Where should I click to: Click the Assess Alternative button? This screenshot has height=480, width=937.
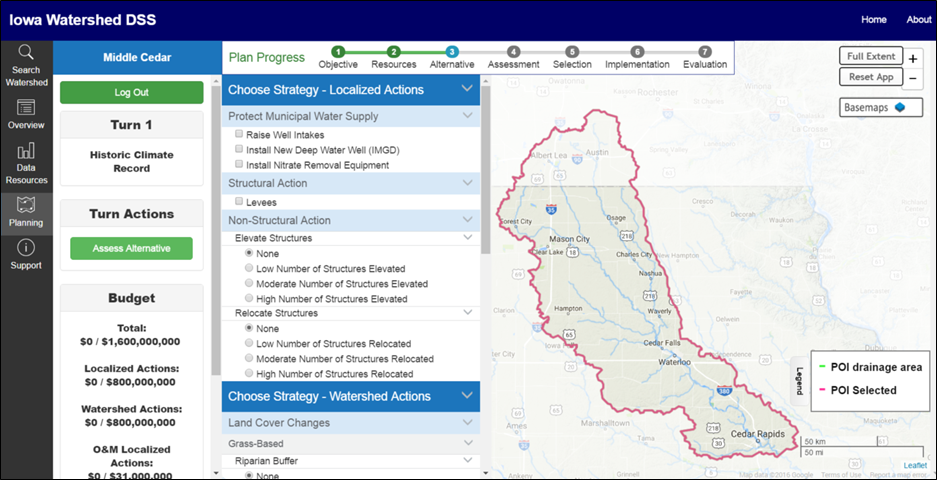coord(131,249)
